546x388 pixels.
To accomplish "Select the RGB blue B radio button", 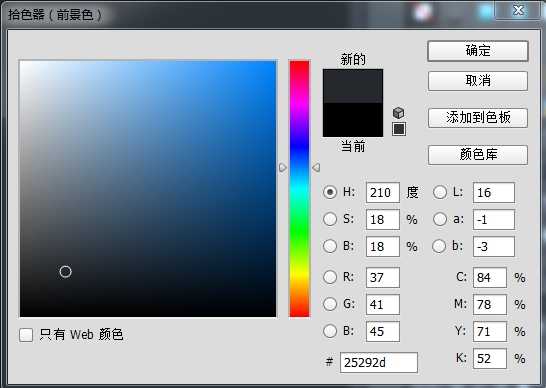I will tap(330, 331).
